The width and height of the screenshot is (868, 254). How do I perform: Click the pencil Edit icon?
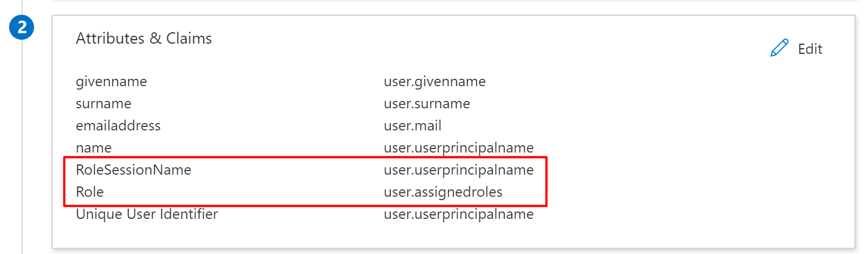point(779,49)
